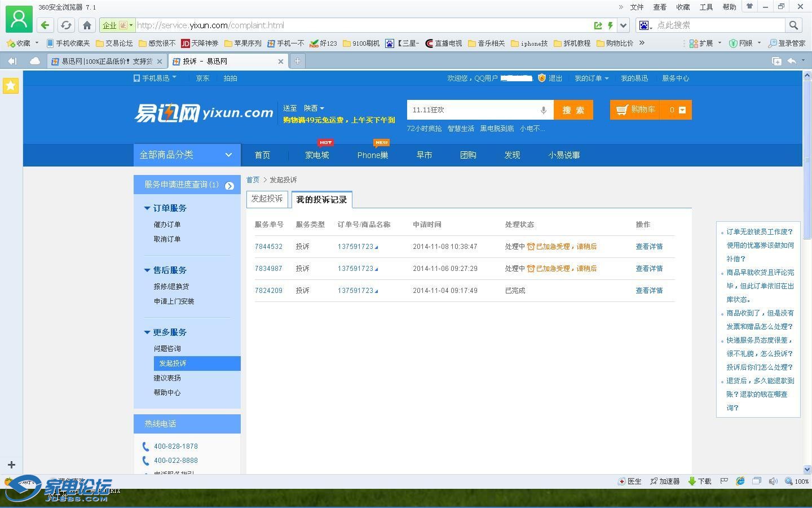Image resolution: width=812 pixels, height=508 pixels.
Task: Open the 我的订单 dropdown menu
Action: point(591,78)
